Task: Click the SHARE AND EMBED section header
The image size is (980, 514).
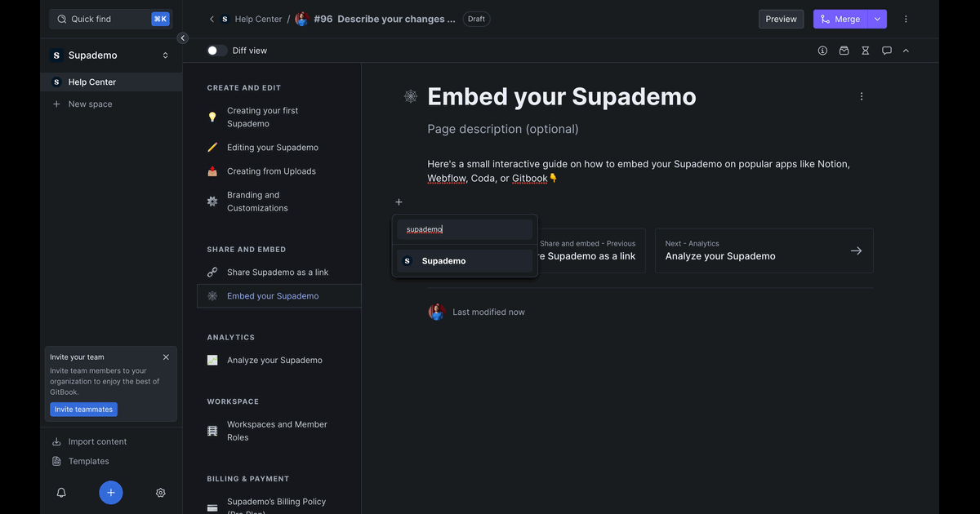Action: (247, 250)
